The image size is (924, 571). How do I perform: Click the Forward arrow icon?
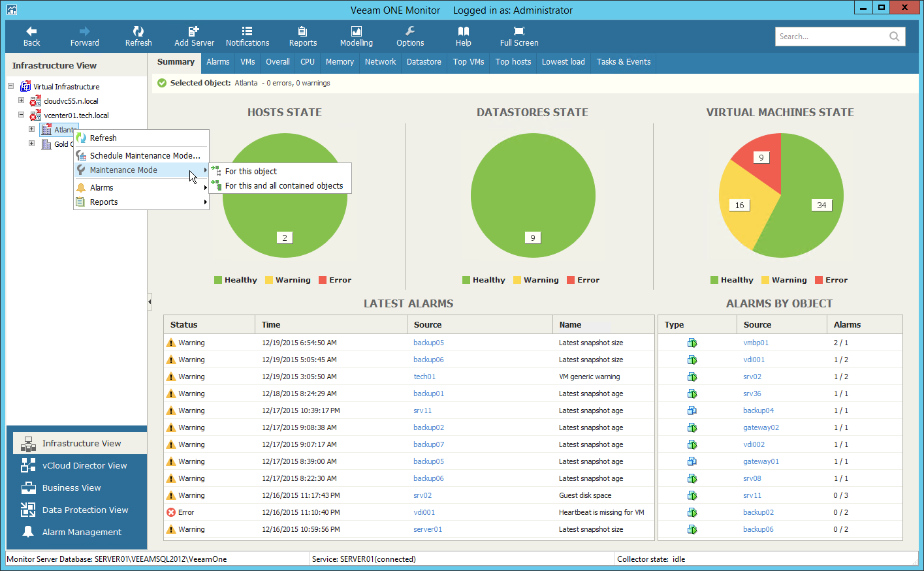85,31
